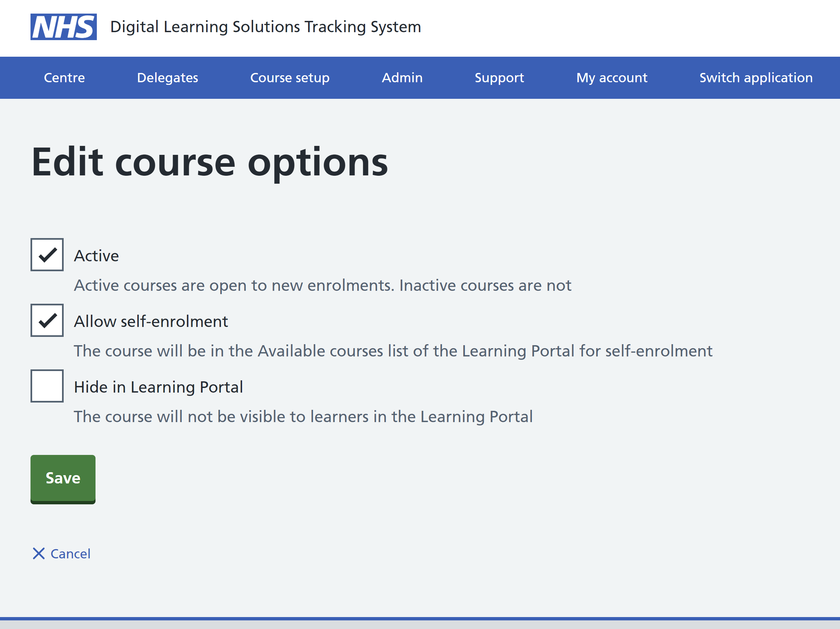Untick Allow self-enrolment checkbox
840x629 pixels.
pyautogui.click(x=47, y=320)
